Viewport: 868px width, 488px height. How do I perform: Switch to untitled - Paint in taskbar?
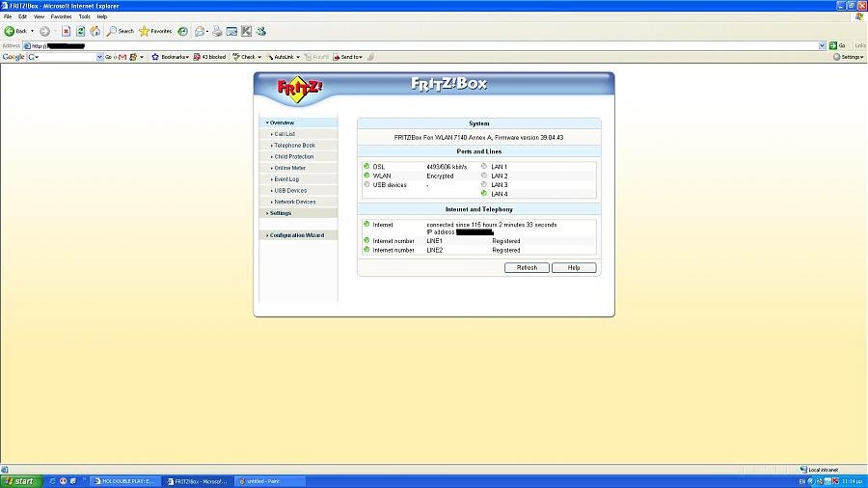(260, 480)
